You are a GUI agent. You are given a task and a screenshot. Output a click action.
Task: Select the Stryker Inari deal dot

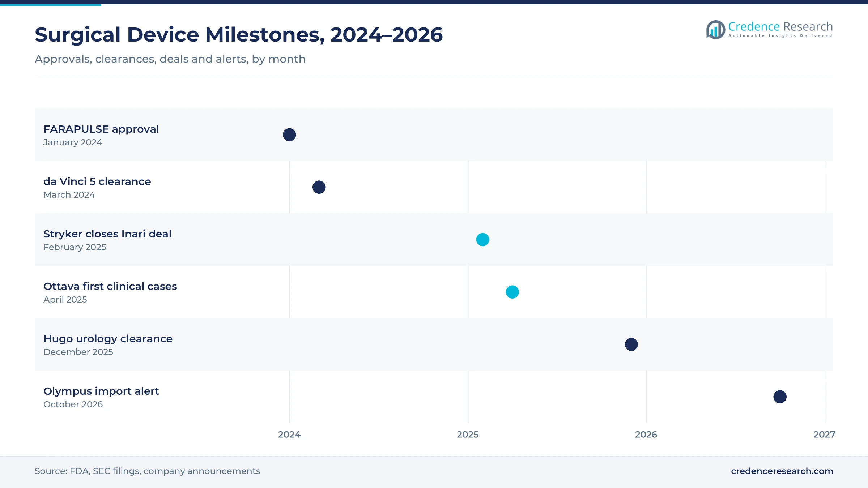tap(483, 240)
